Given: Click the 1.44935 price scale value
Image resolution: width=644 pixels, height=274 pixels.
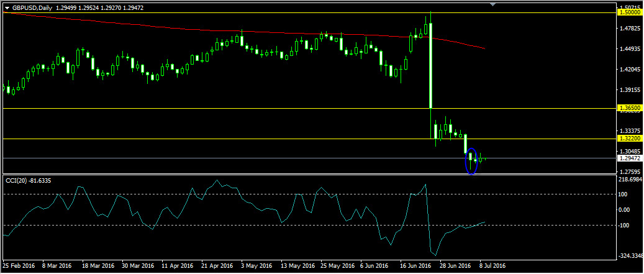Looking at the screenshot, I should coord(630,49).
